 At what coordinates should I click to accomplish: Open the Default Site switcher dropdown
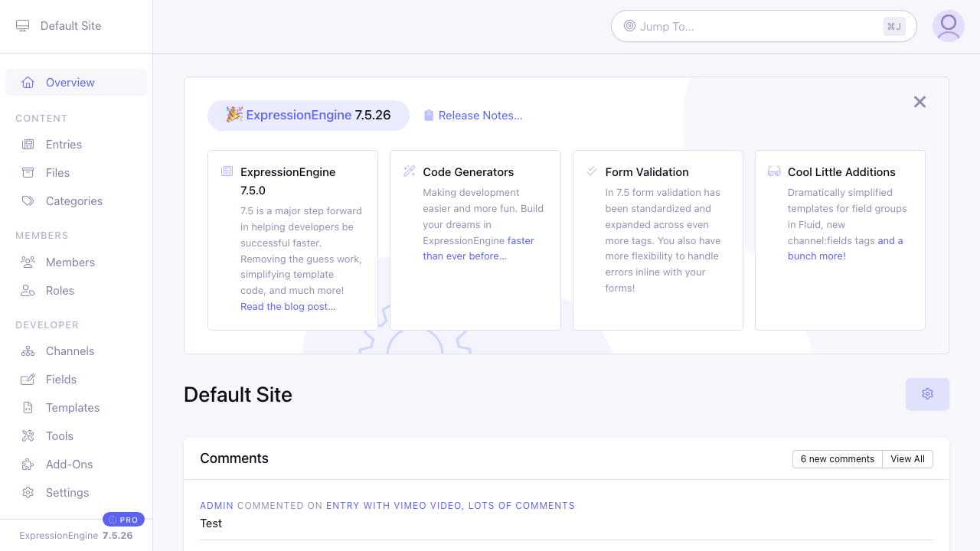[70, 26]
